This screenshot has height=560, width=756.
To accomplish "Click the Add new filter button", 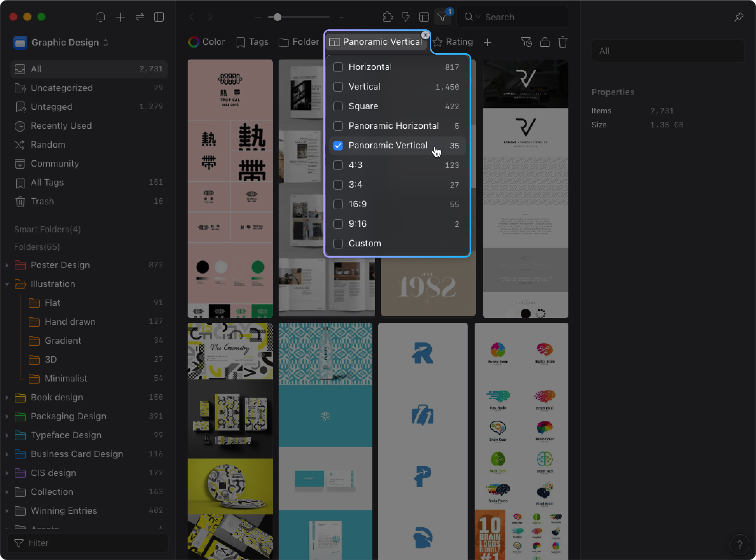I will (x=487, y=42).
